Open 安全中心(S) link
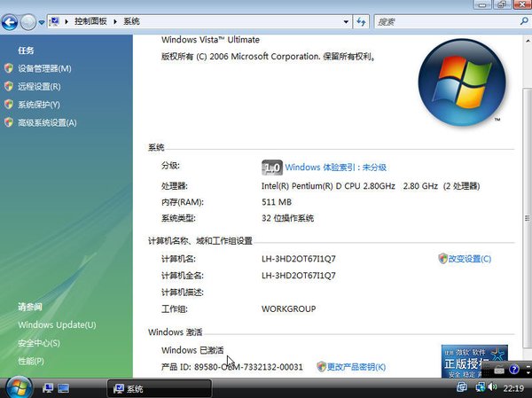 pos(39,343)
